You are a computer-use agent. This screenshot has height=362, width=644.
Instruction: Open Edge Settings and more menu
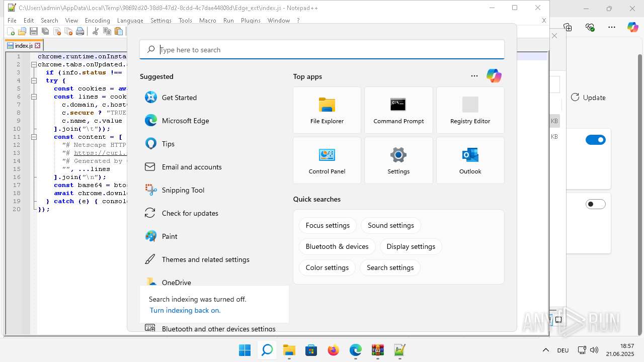(612, 27)
